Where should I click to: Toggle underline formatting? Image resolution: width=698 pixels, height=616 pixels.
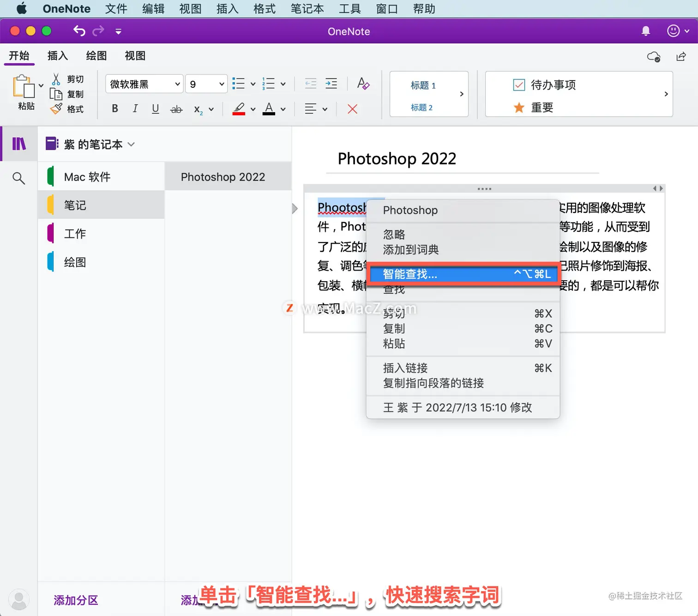coord(156,109)
